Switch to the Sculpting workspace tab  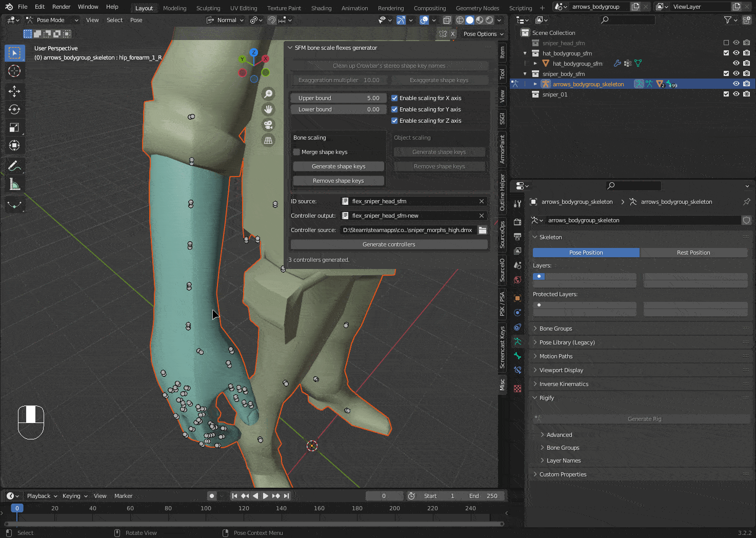(208, 8)
